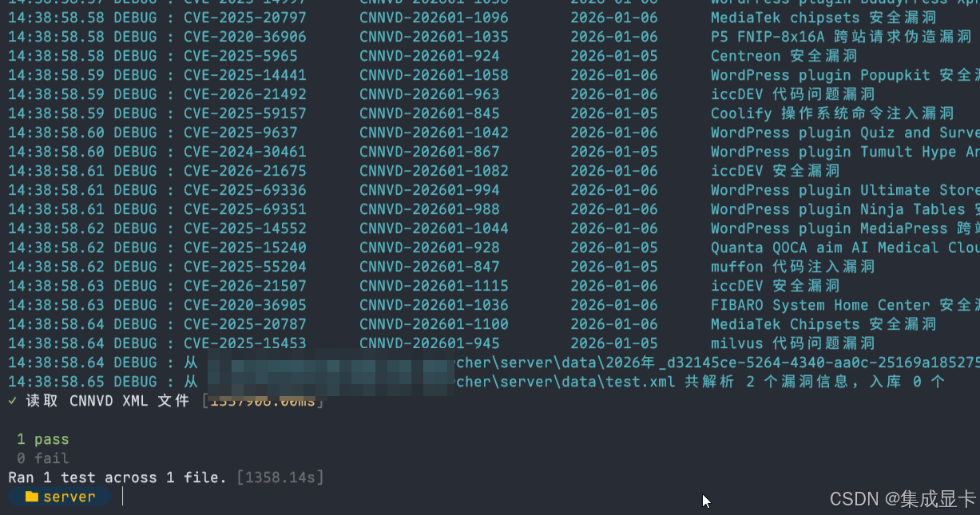Viewport: 980px width, 515px height.
Task: Select CVE-2025-59157 entry
Action: coord(244,113)
